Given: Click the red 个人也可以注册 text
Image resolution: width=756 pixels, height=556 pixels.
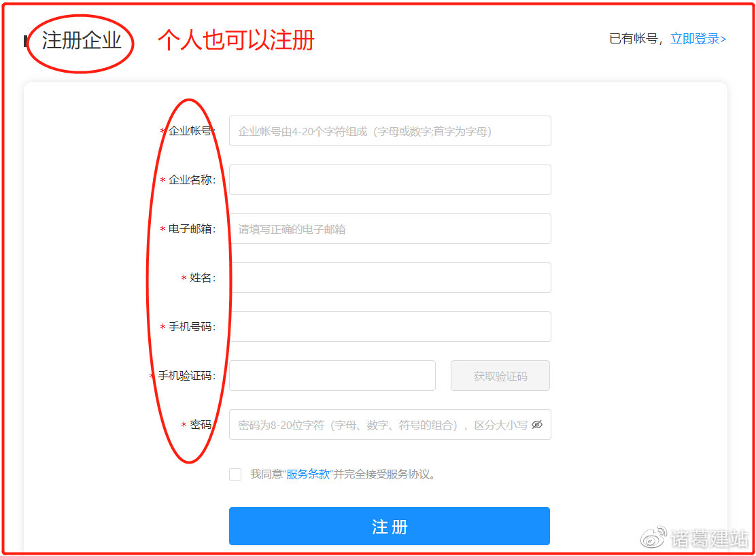Looking at the screenshot, I should (x=236, y=41).
